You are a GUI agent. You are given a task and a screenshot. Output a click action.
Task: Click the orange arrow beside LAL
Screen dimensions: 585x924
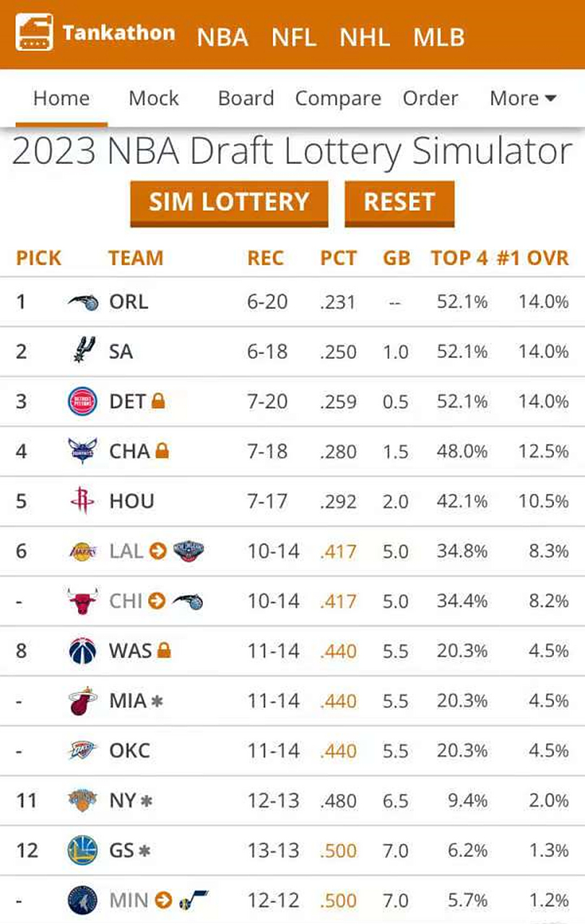click(158, 552)
